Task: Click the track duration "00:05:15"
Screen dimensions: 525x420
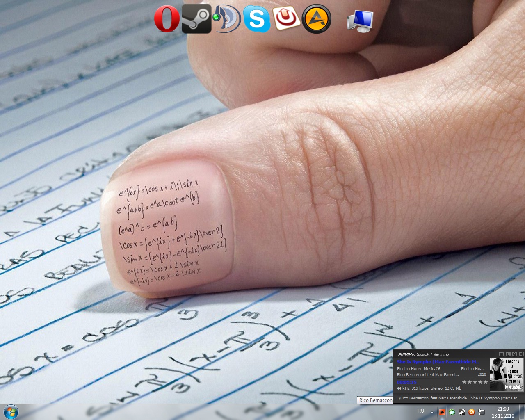Action: click(406, 382)
